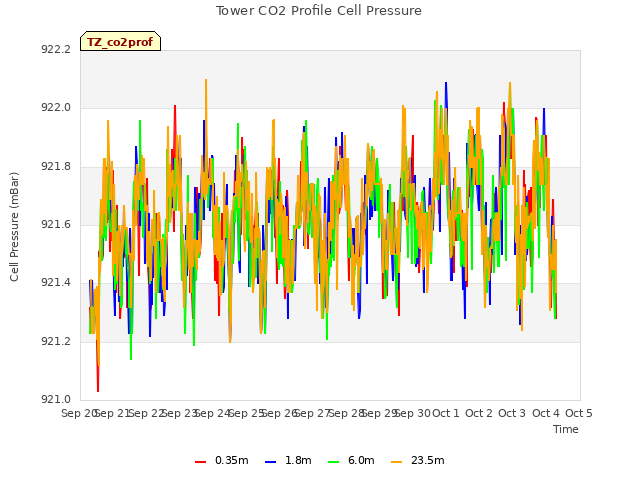Click the 922.2 y-axis tick label

[x=56, y=49]
